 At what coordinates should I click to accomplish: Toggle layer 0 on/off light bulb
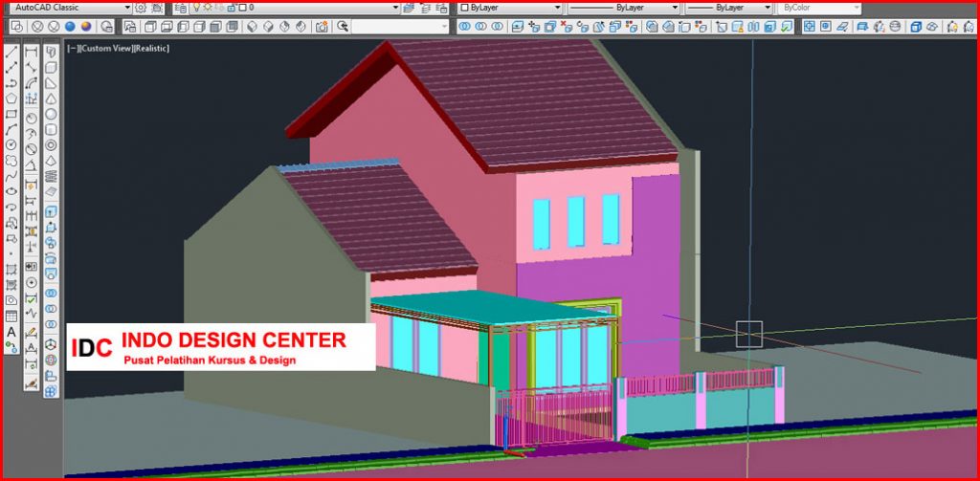196,8
